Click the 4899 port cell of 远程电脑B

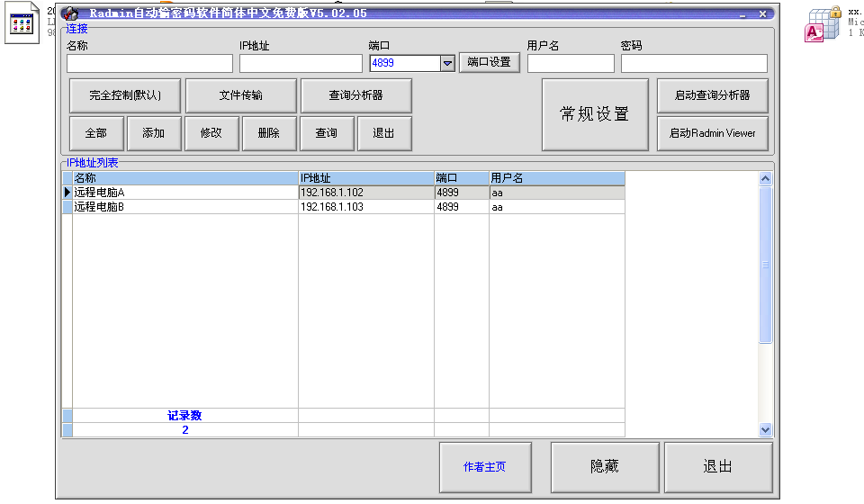point(462,207)
